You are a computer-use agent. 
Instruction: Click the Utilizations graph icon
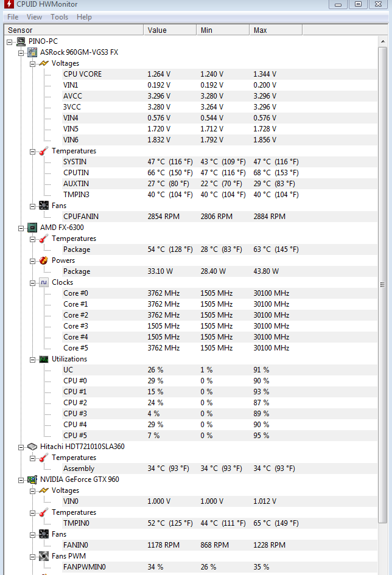pyautogui.click(x=44, y=360)
